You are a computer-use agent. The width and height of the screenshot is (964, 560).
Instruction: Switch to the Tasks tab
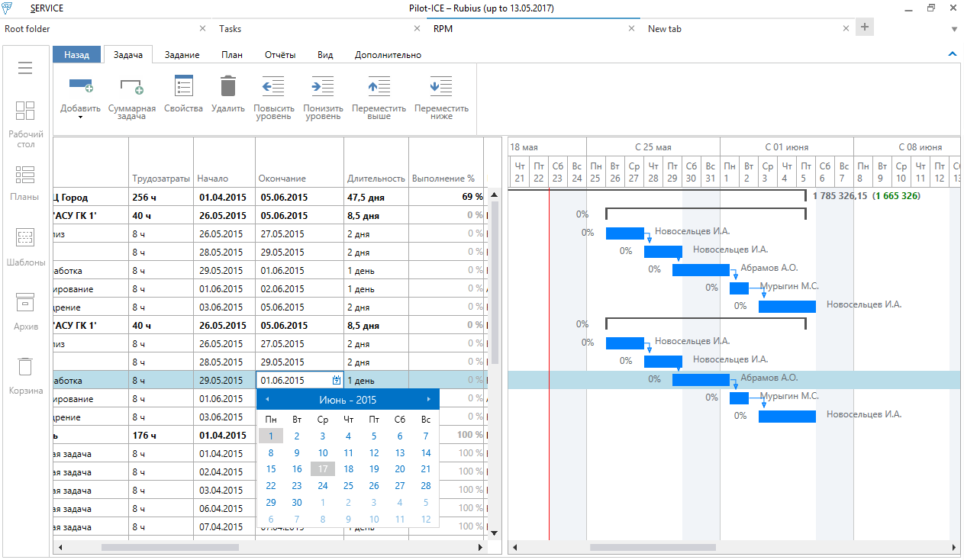230,29
